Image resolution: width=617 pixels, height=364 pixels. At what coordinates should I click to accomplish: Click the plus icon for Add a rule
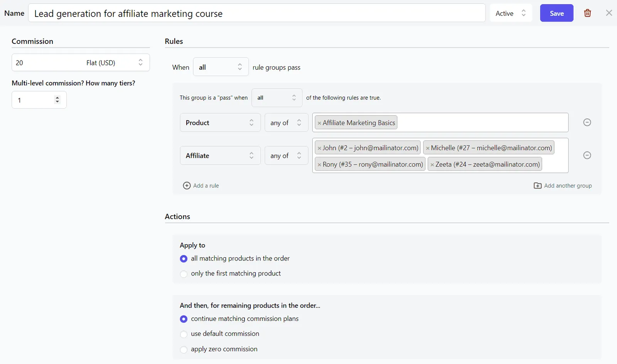(x=187, y=186)
